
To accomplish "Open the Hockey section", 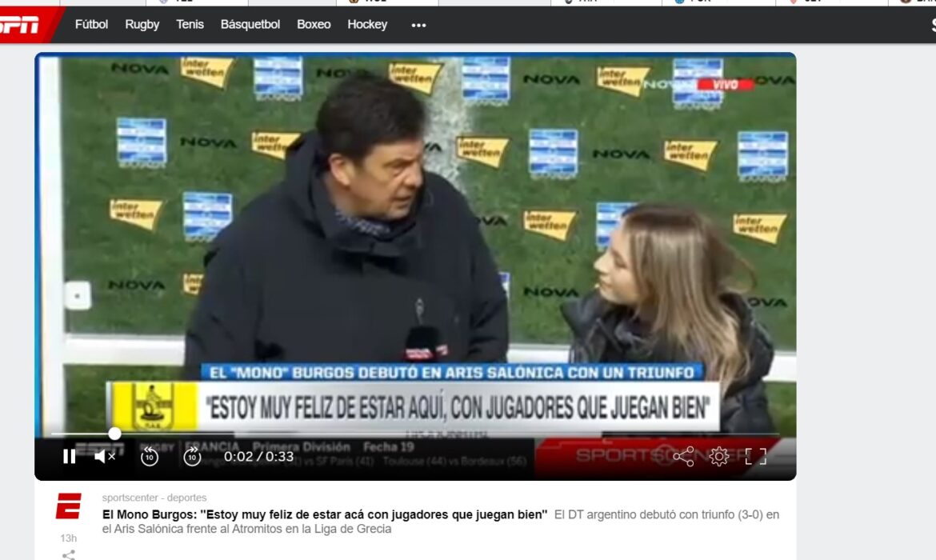I will (366, 25).
